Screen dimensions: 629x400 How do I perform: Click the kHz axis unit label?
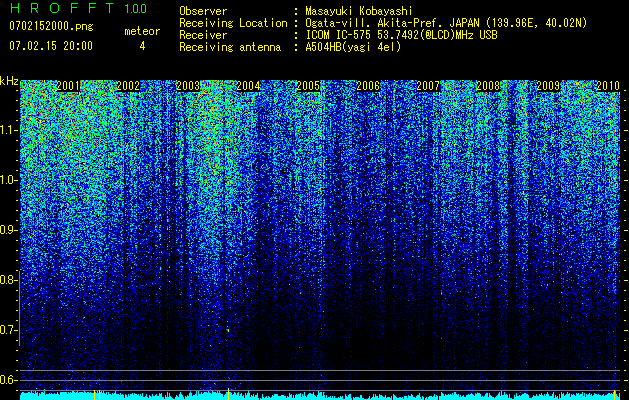coord(9,81)
